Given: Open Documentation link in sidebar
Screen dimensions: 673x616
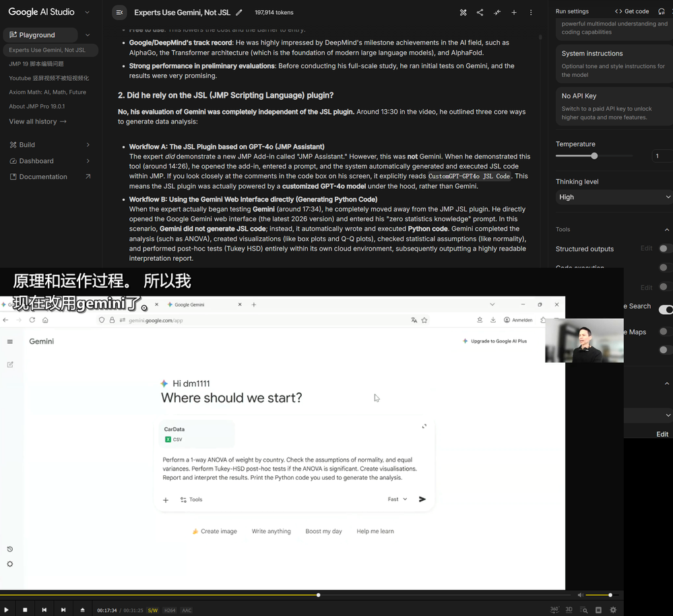Looking at the screenshot, I should coord(51,177).
